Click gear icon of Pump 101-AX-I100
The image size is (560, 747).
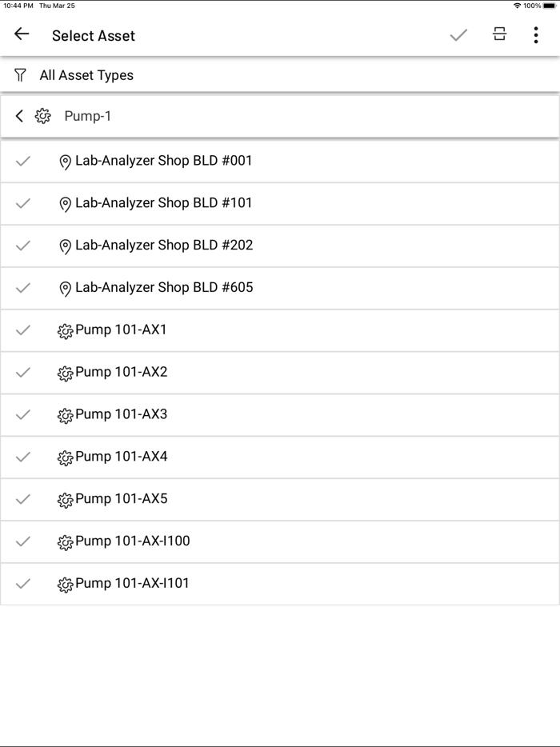point(66,542)
